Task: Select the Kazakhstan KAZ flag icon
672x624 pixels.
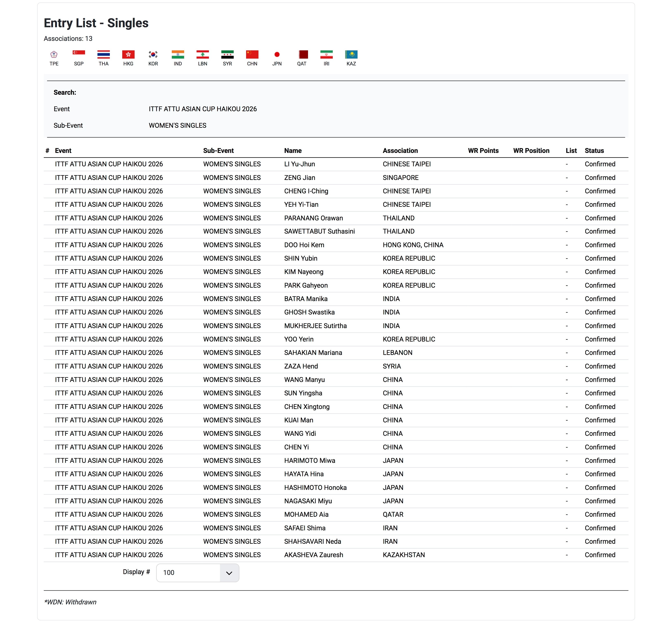Action: 351,54
